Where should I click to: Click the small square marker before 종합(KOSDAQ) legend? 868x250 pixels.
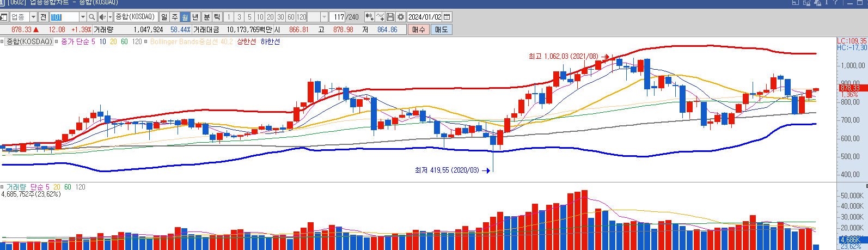coord(2,41)
